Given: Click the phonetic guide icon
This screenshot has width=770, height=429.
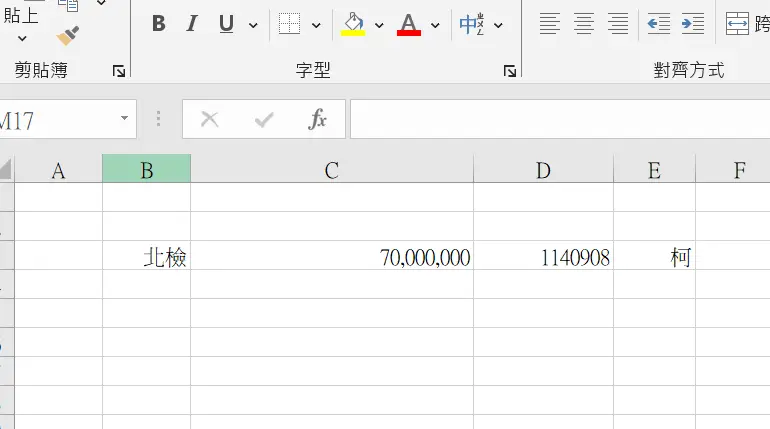Looking at the screenshot, I should 471,24.
